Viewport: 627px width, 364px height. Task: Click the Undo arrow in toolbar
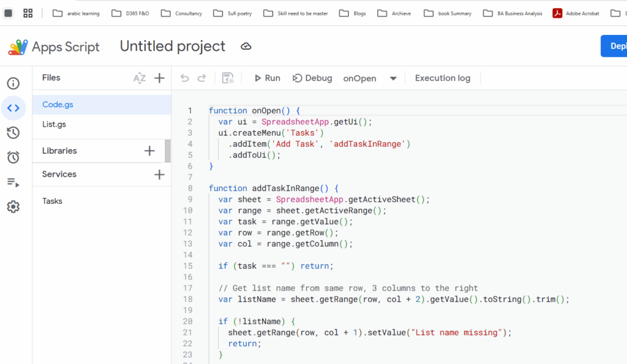pos(185,78)
